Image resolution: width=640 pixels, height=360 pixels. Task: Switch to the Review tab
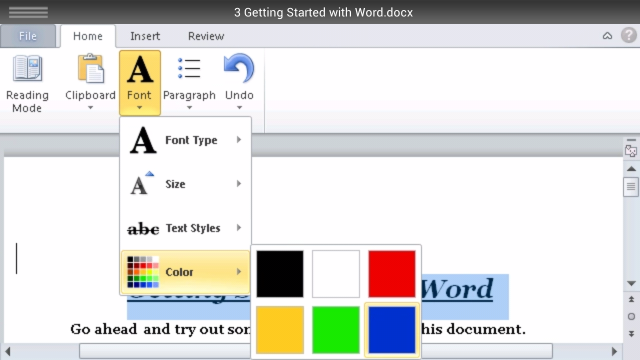point(206,36)
